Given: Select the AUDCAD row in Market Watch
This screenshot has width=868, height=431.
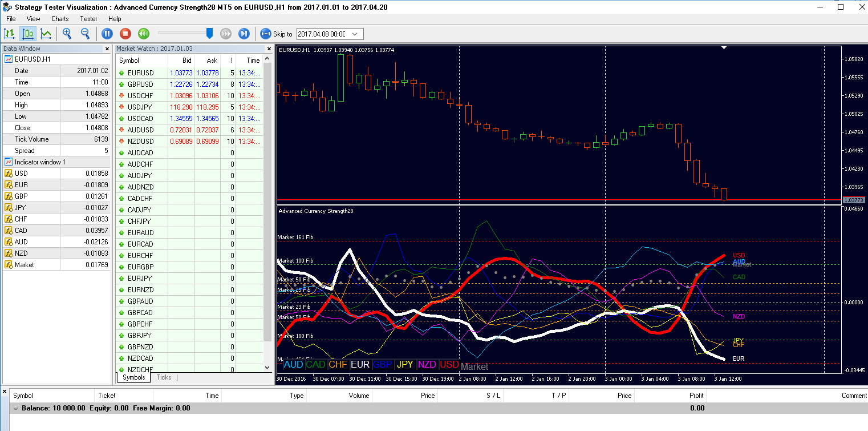Looking at the screenshot, I should [x=189, y=153].
